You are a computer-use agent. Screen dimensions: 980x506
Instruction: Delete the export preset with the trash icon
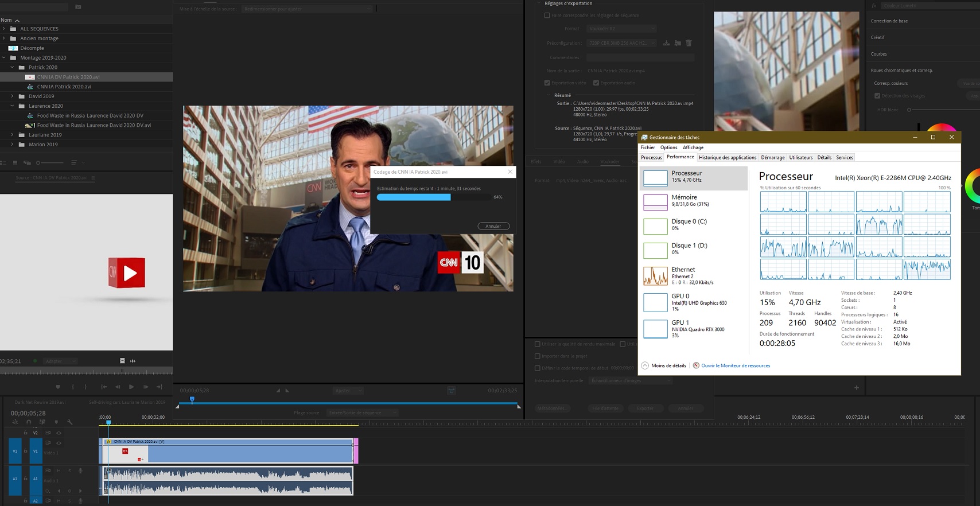click(689, 43)
